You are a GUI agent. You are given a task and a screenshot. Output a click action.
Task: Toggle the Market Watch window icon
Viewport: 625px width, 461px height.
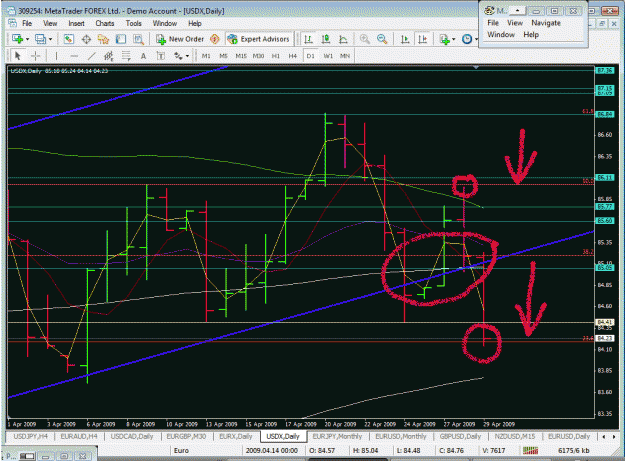69,39
